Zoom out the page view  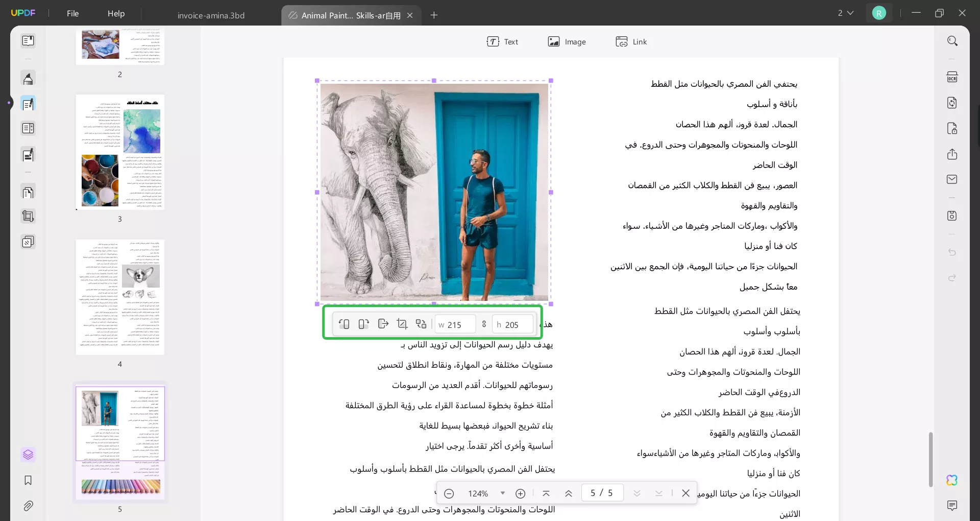[449, 493]
